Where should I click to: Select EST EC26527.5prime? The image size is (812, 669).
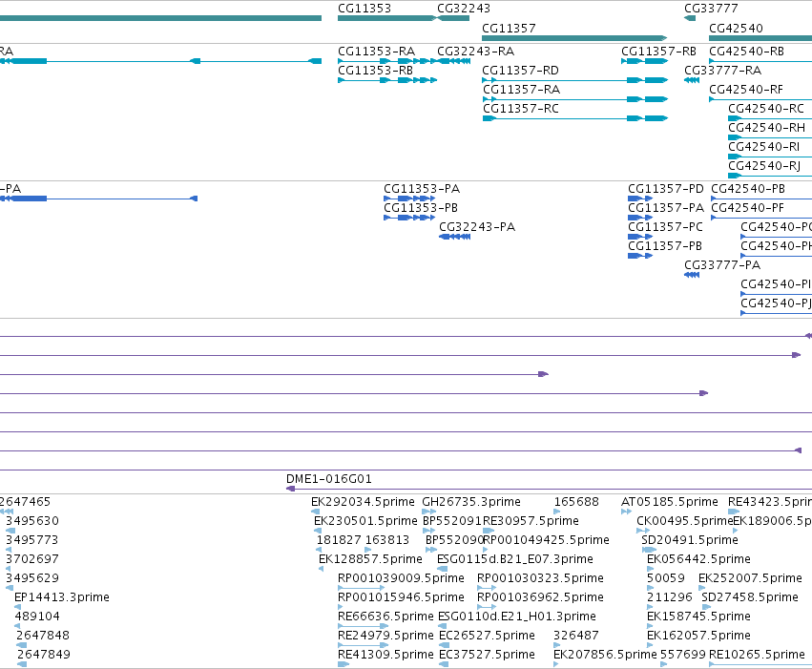(444, 645)
